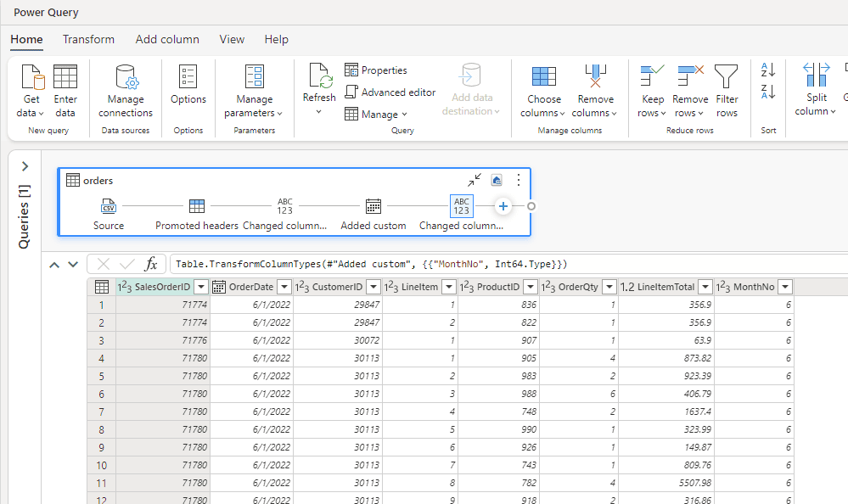848x504 pixels.
Task: Click the fx function icon
Action: point(151,264)
